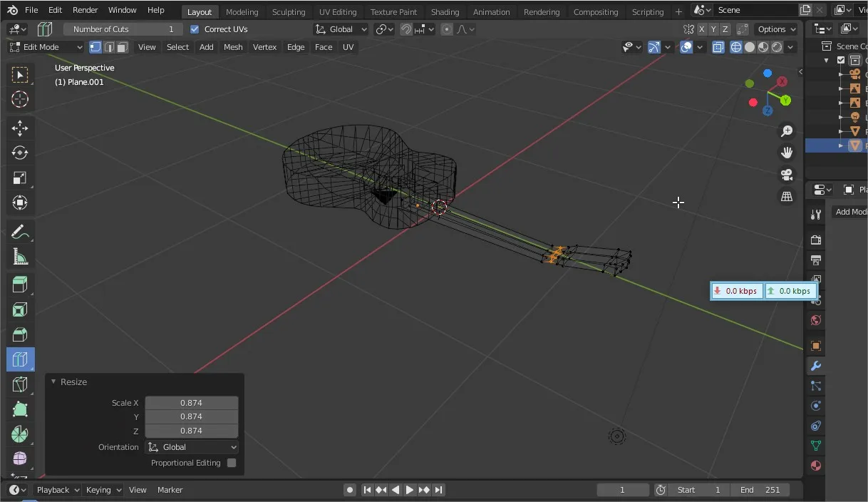Open the Render properties tab
The width and height of the screenshot is (868, 502).
coord(816,240)
